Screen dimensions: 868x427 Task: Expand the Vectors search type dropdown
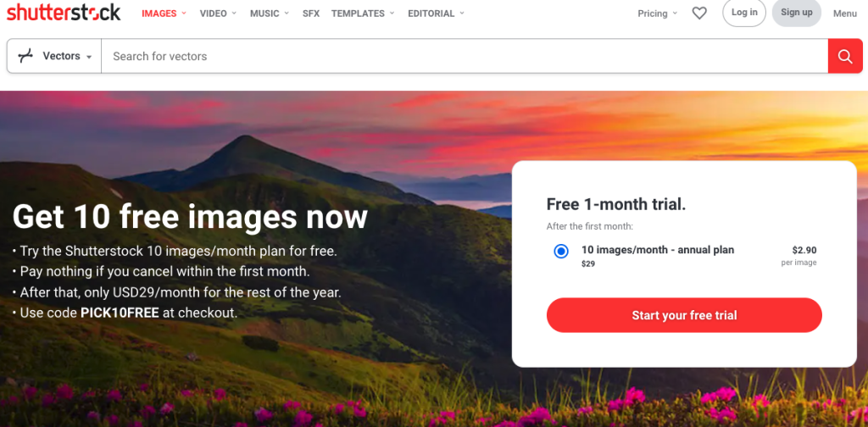click(54, 56)
